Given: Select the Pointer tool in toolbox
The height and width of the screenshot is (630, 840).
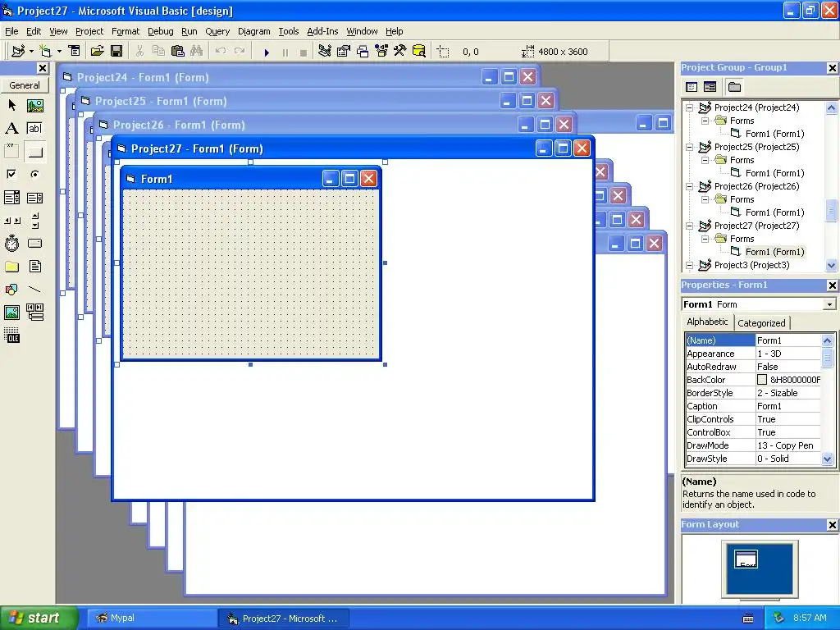Looking at the screenshot, I should 11,106.
